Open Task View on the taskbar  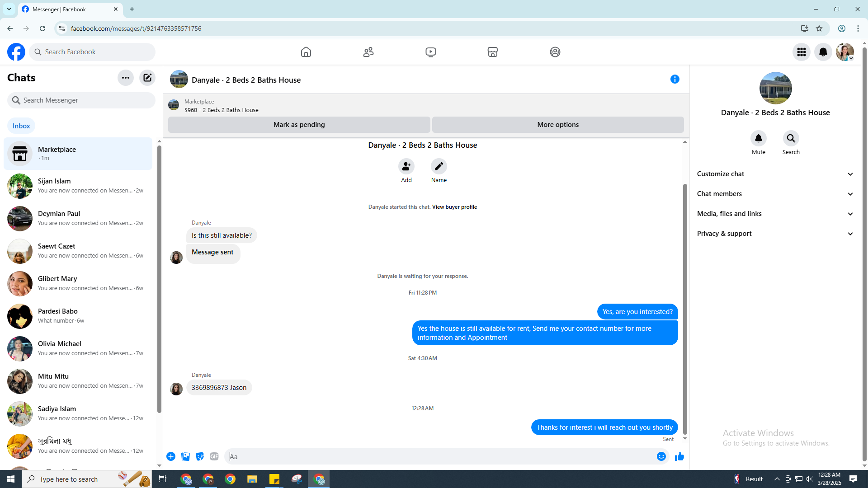(x=163, y=479)
